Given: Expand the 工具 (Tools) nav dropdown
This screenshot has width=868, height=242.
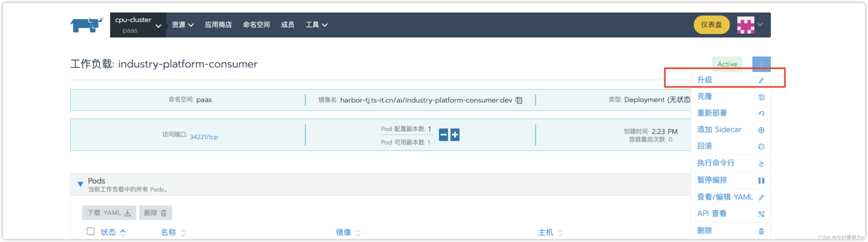Looking at the screenshot, I should pos(316,25).
